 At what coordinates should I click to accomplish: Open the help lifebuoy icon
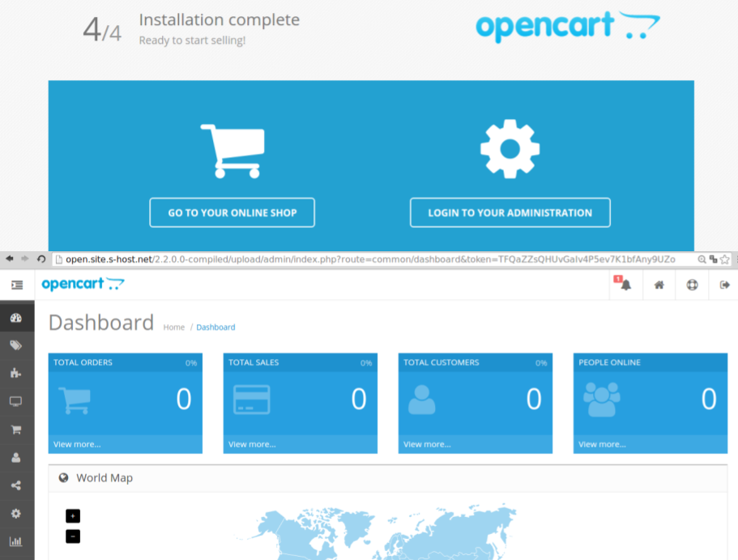pos(692,284)
